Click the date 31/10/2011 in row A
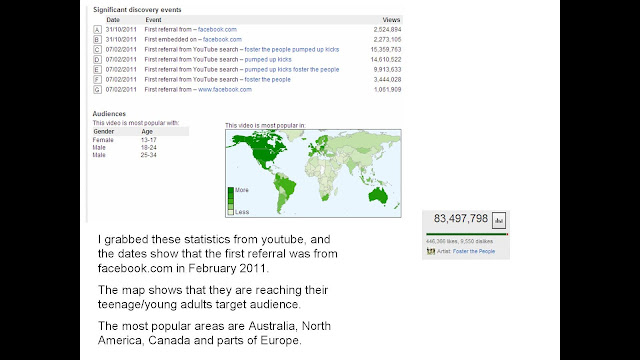Viewport: 640px width, 360px height. [121, 29]
